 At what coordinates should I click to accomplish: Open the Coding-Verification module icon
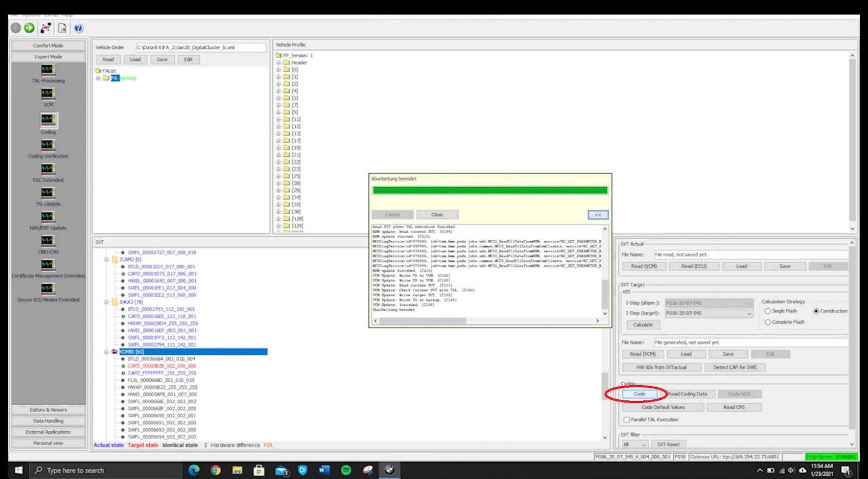tap(48, 145)
